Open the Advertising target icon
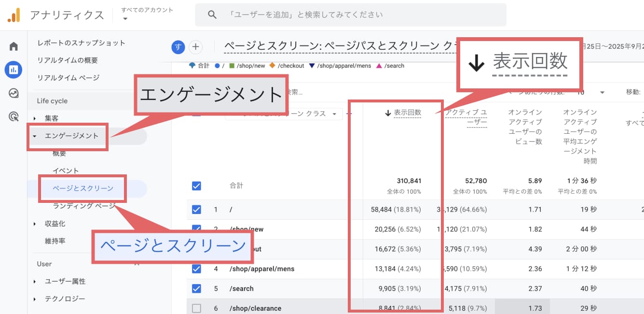The image size is (644, 314). point(14,116)
